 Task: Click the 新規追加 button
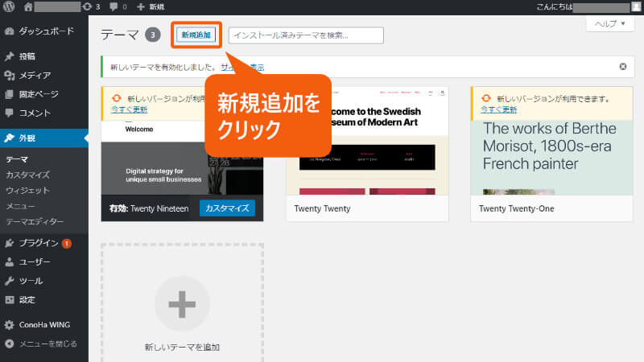[x=196, y=35]
